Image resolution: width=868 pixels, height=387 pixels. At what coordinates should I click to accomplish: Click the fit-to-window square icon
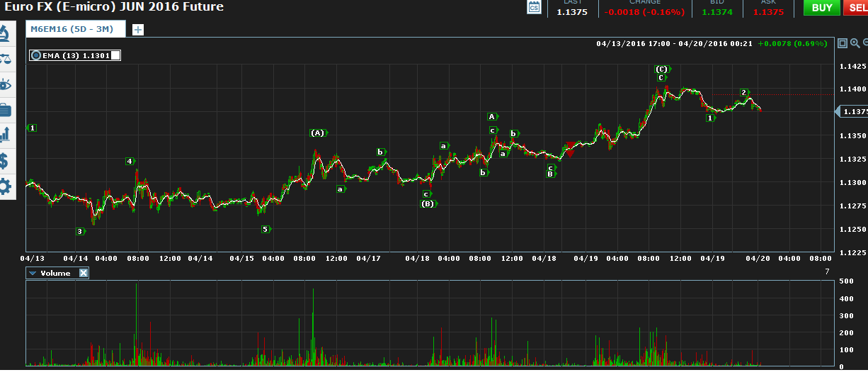(843, 43)
